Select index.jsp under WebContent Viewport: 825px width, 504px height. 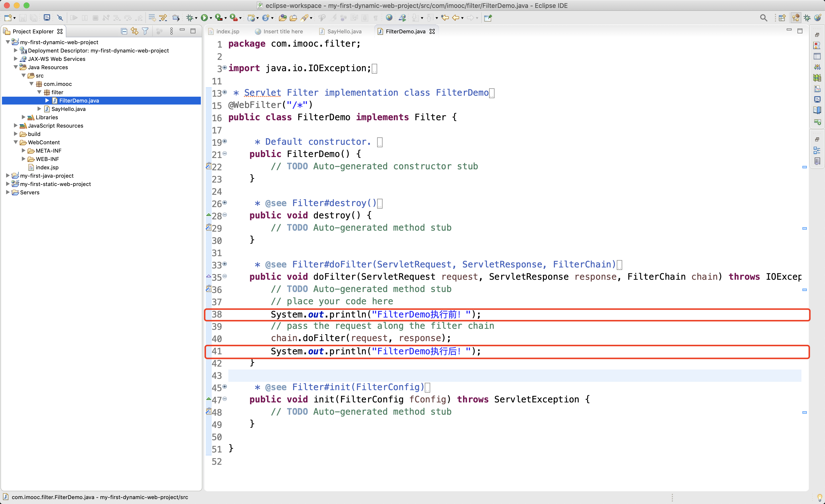pyautogui.click(x=47, y=167)
